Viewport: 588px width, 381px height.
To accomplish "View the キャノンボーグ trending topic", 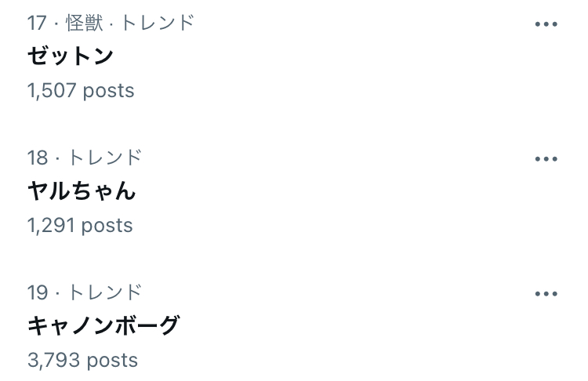I will (103, 325).
